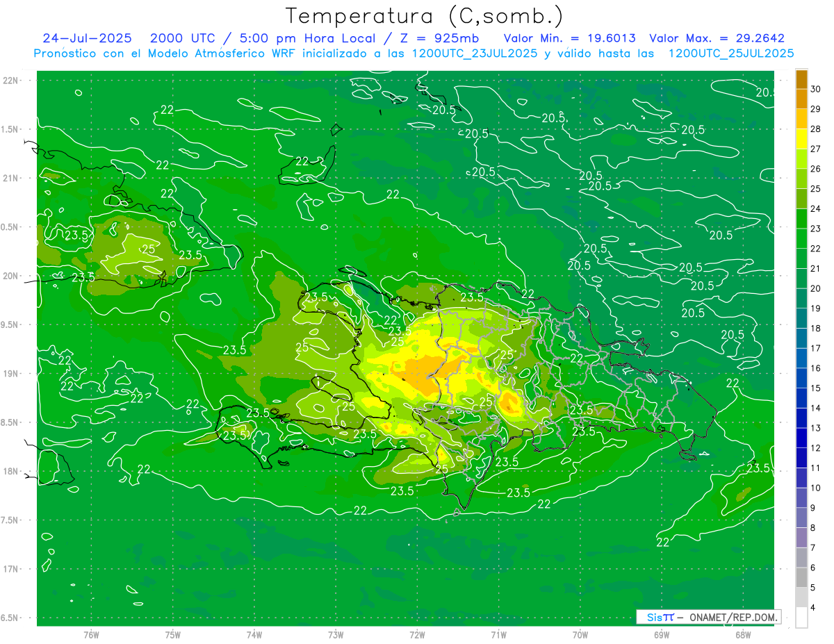Click the '71W' longitude axis label
The width and height of the screenshot is (834, 644).
click(x=498, y=634)
